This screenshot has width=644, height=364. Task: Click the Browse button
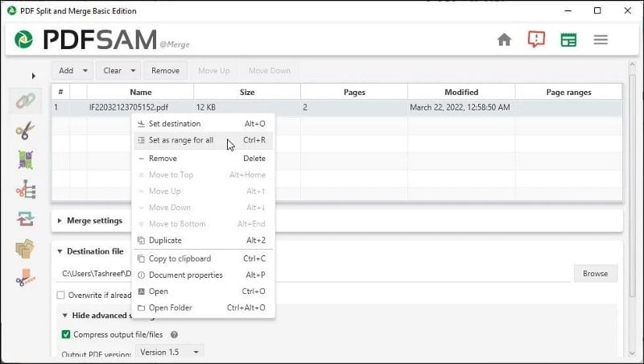pos(595,274)
